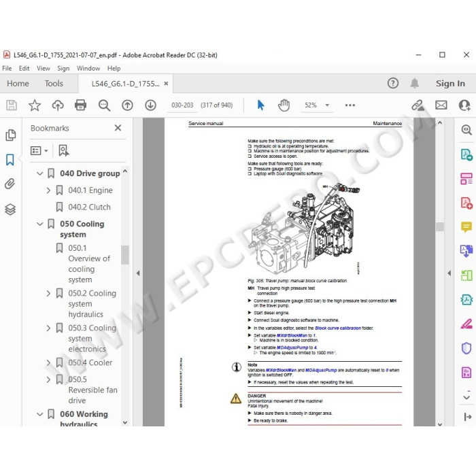476x476 pixels.
Task: Open bookmark options dropdown
Action: [x=39, y=150]
